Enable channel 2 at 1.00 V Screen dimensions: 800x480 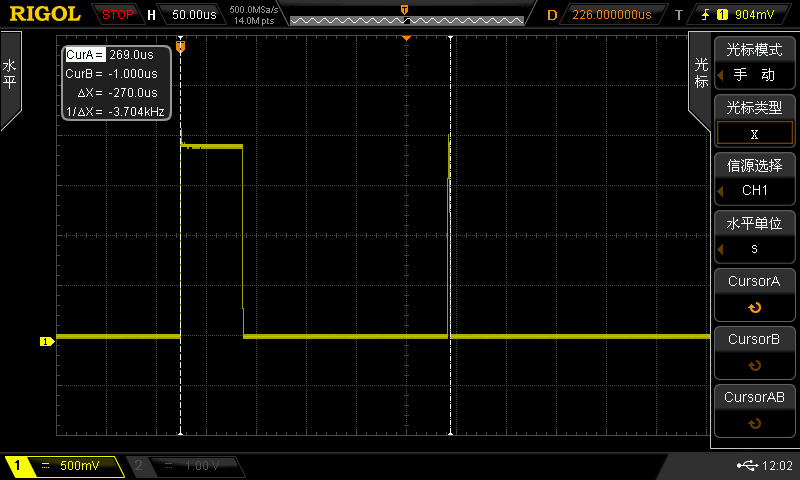pos(185,466)
